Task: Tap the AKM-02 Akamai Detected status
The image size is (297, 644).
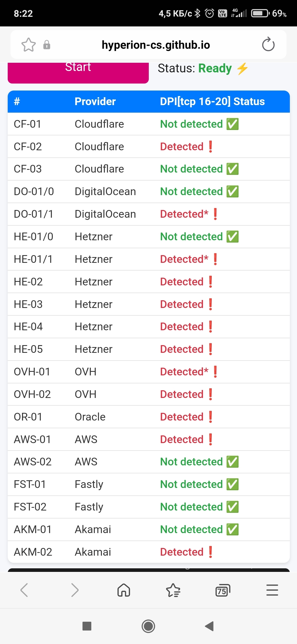Action: tap(182, 552)
